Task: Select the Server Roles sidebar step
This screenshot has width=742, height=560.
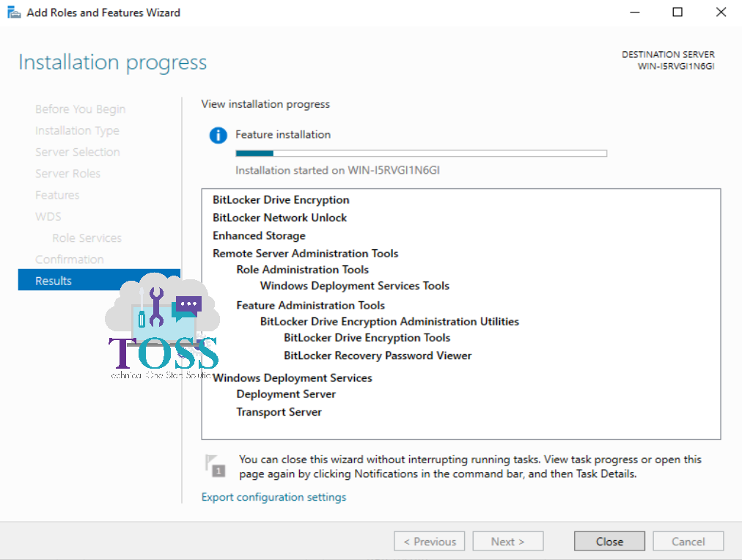Action: [67, 173]
